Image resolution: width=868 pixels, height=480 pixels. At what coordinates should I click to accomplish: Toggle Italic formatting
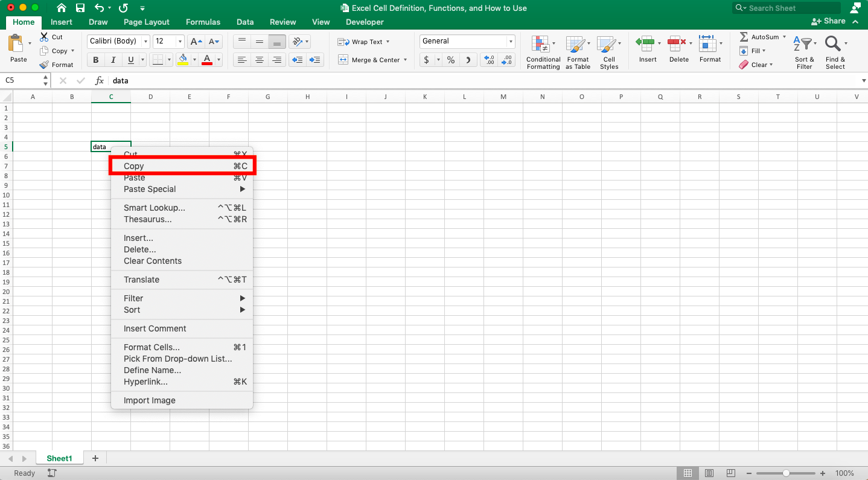pyautogui.click(x=113, y=60)
